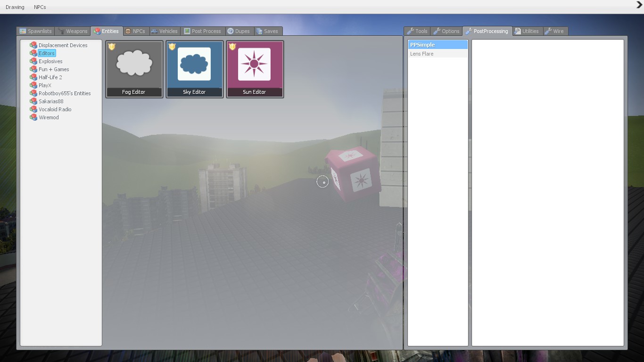Select the PPSimple list entry
The width and height of the screenshot is (644, 362).
click(x=422, y=45)
